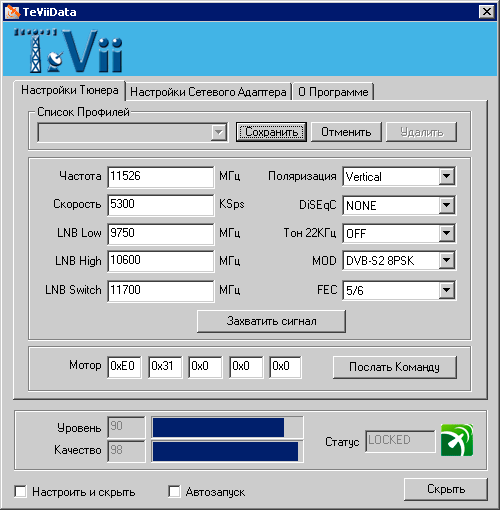Expand the MOD dropdown showing DVB-S2 8PSK
Image resolution: width=500 pixels, height=510 pixels.
pyautogui.click(x=399, y=261)
